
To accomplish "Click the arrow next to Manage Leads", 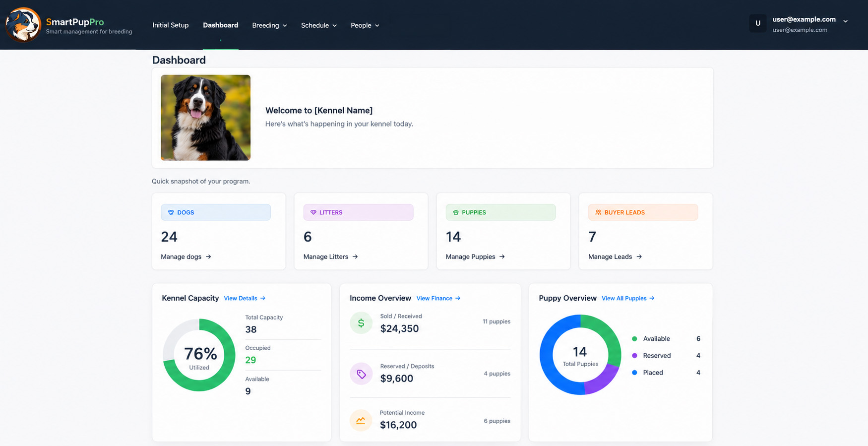I will pos(639,257).
